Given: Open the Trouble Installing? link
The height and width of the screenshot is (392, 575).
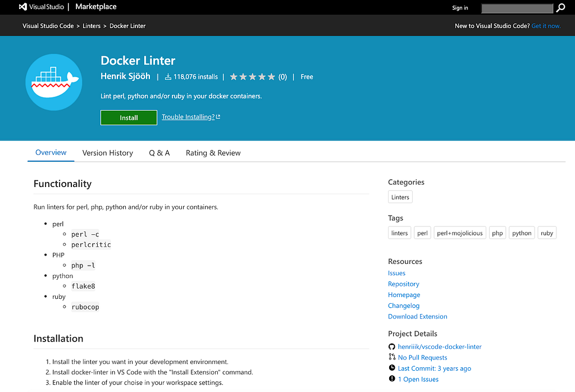Looking at the screenshot, I should [x=188, y=117].
